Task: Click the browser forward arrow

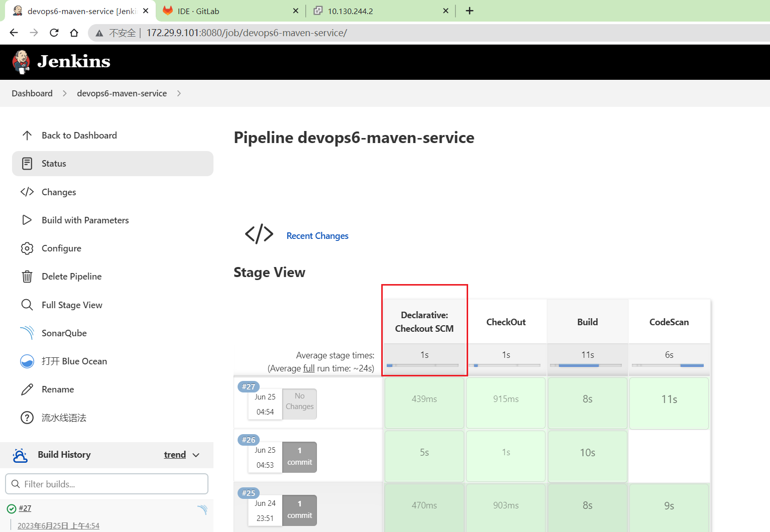Action: (x=34, y=33)
